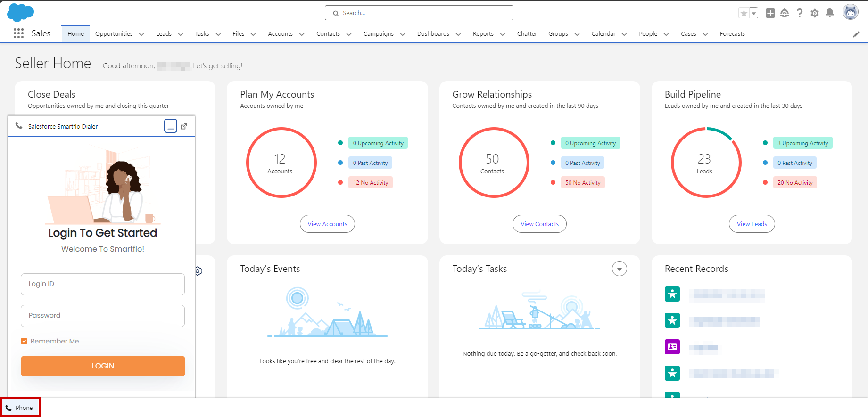The height and width of the screenshot is (417, 868).
Task: Open the Setup gear icon
Action: point(815,13)
